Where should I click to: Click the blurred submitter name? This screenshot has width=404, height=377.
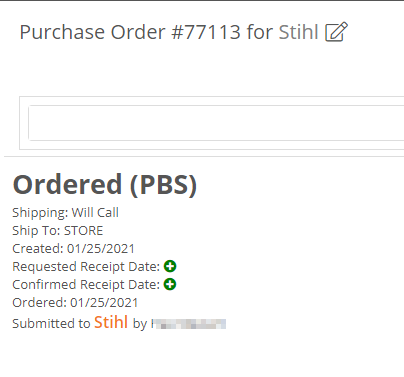189,324
